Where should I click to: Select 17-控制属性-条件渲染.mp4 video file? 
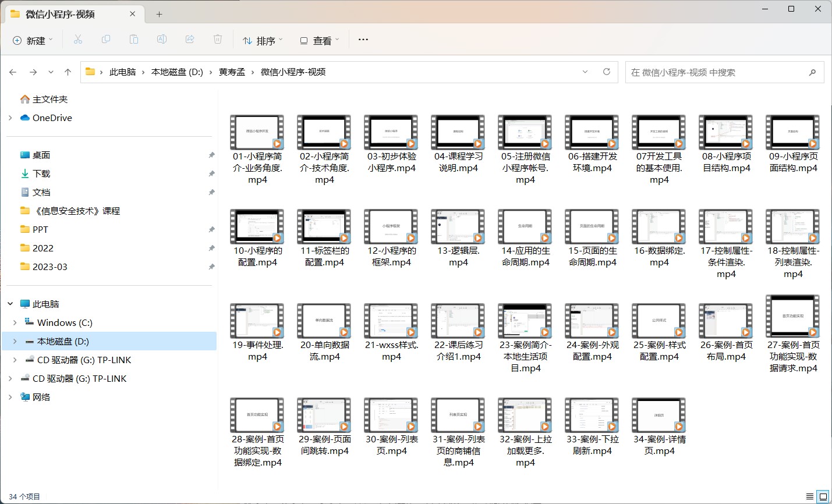pos(726,244)
